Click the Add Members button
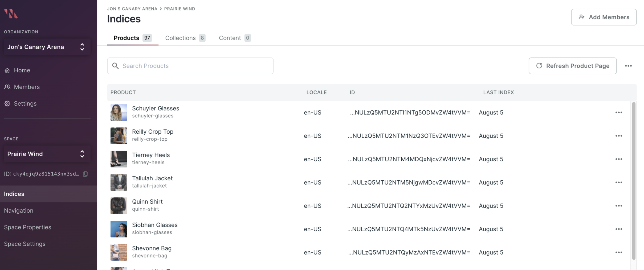Viewport: 644px width, 270px height. pos(604,17)
